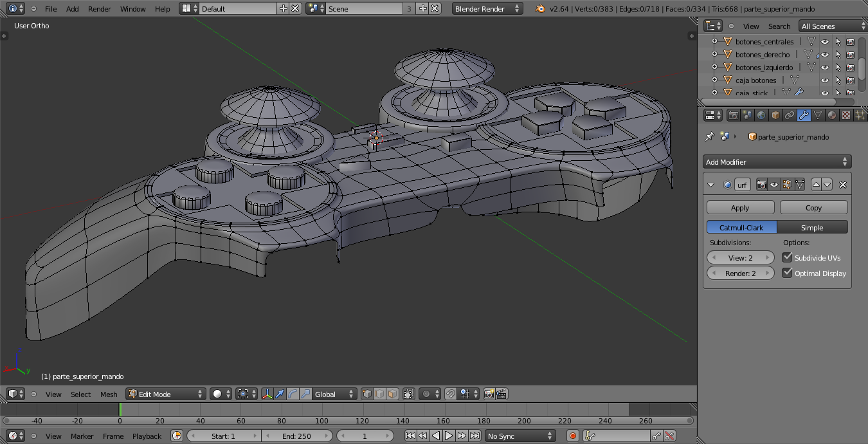Toggle the Optimal Display checkbox

(x=787, y=273)
